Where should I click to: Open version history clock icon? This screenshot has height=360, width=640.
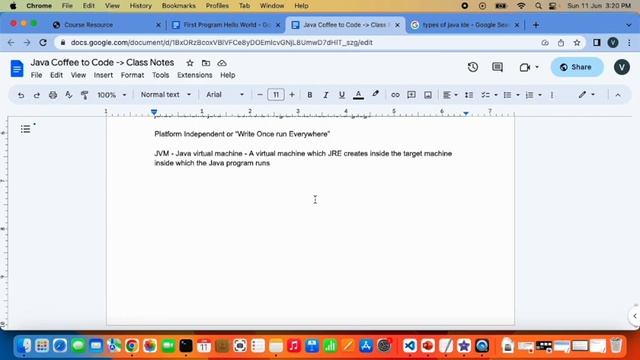(x=473, y=67)
